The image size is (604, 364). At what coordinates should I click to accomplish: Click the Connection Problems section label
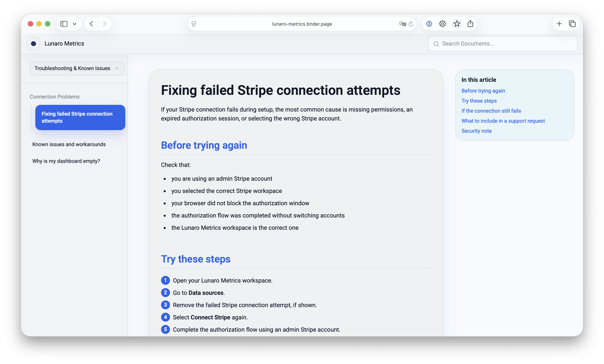click(54, 96)
